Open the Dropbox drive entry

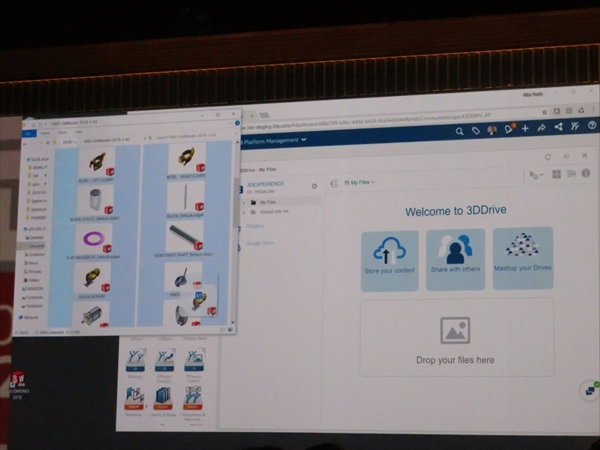click(x=254, y=226)
